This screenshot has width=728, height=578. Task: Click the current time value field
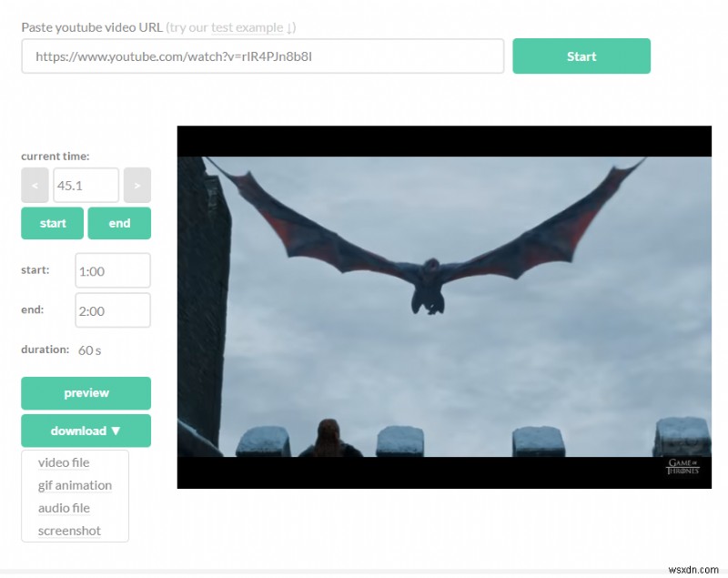pyautogui.click(x=86, y=185)
